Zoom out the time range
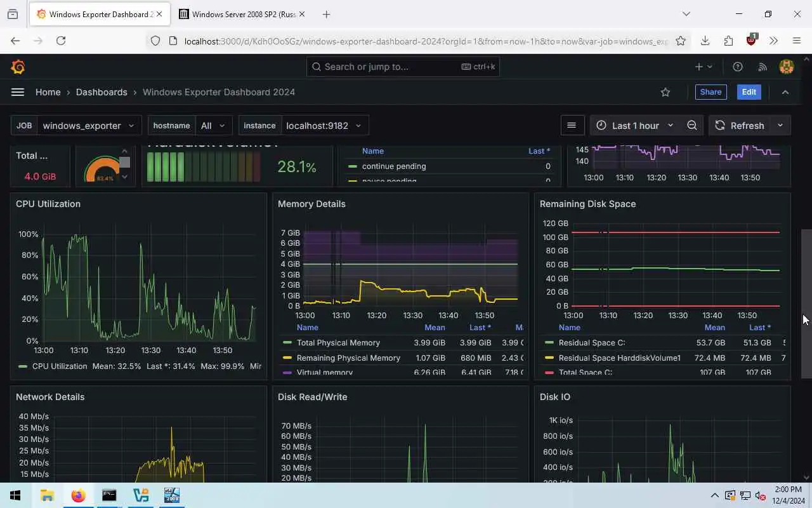This screenshot has width=812, height=508. [x=692, y=125]
